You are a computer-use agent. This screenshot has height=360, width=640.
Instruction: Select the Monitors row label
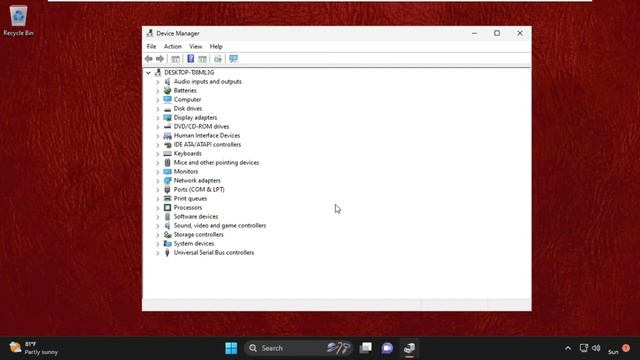[x=186, y=171]
